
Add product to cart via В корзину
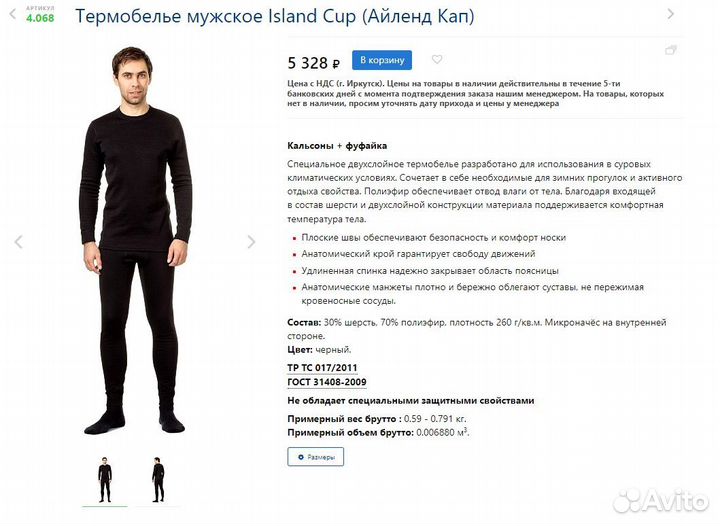click(x=382, y=60)
